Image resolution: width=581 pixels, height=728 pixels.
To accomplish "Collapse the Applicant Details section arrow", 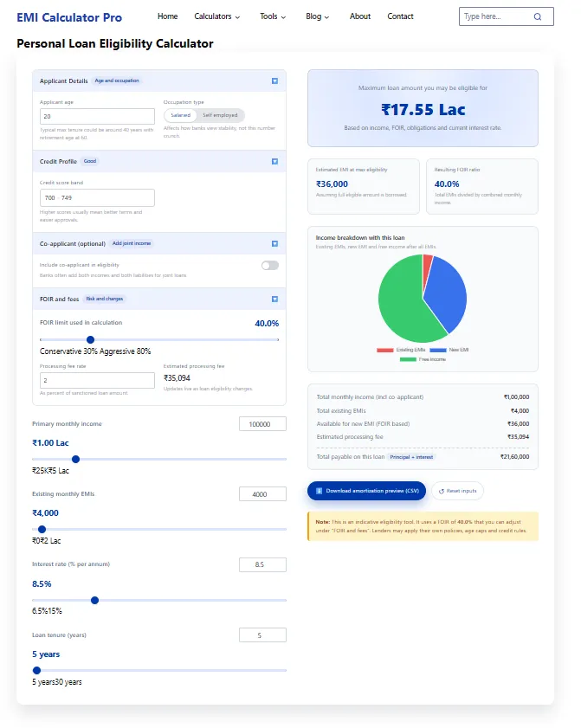I will tap(275, 81).
